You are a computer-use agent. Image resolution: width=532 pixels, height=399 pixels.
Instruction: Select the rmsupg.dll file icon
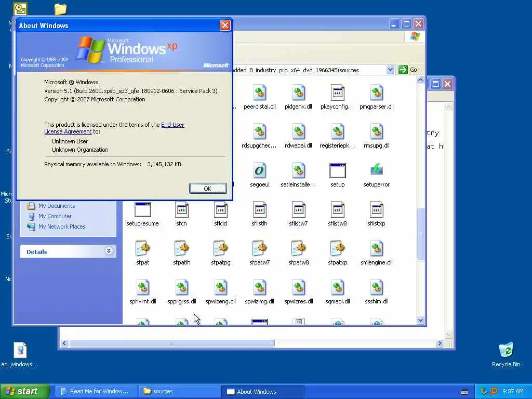pos(377,131)
